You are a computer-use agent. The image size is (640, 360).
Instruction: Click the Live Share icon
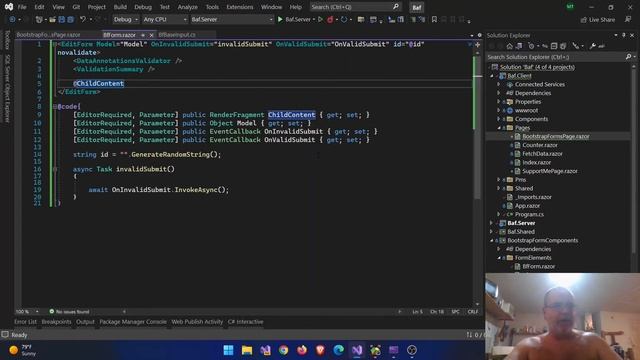pos(584,20)
